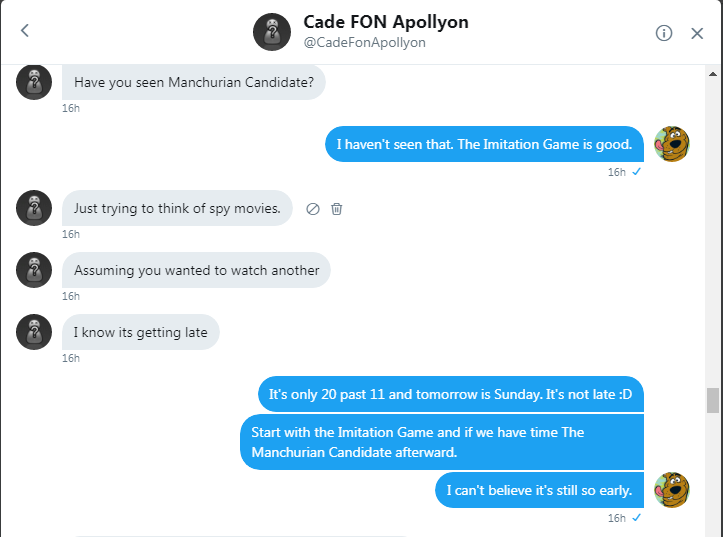Click avatar beside 'Just trying to think' message
Screen dimensions: 723x537
click(x=34, y=208)
